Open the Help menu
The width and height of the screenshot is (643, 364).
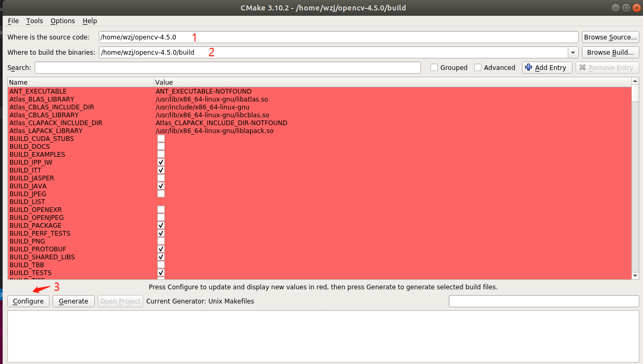click(90, 21)
